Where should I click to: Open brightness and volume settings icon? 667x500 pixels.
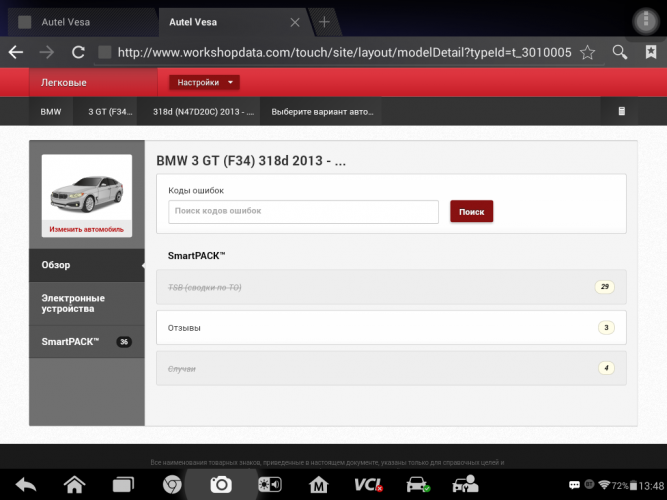[270, 485]
